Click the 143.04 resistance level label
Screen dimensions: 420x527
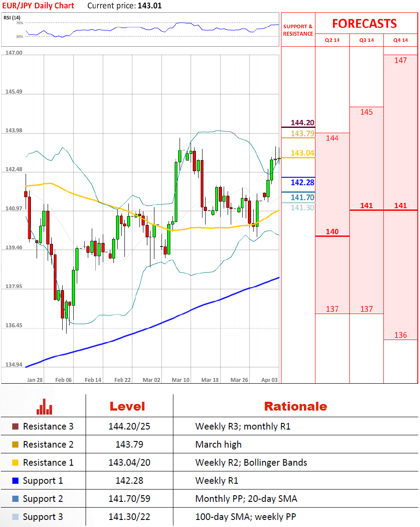click(302, 153)
